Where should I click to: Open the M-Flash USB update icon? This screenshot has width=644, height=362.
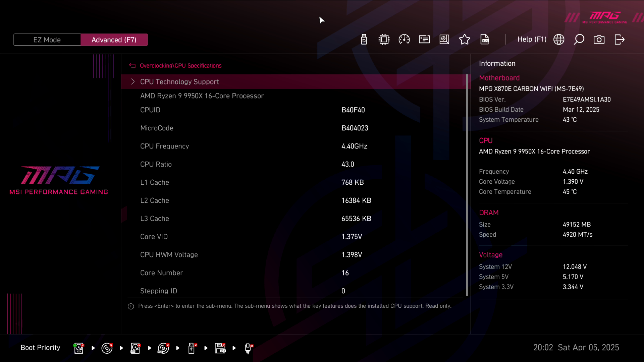[x=364, y=40]
